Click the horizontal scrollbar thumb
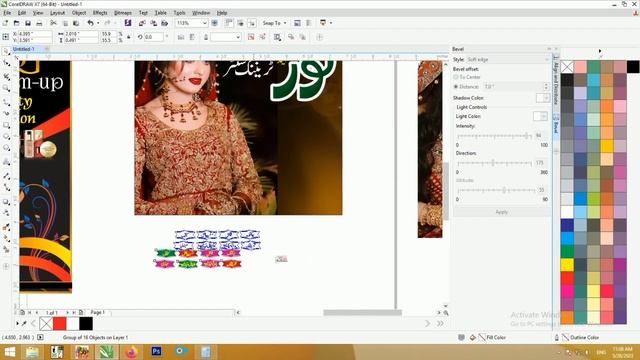This screenshot has width=640, height=360. click(x=362, y=313)
